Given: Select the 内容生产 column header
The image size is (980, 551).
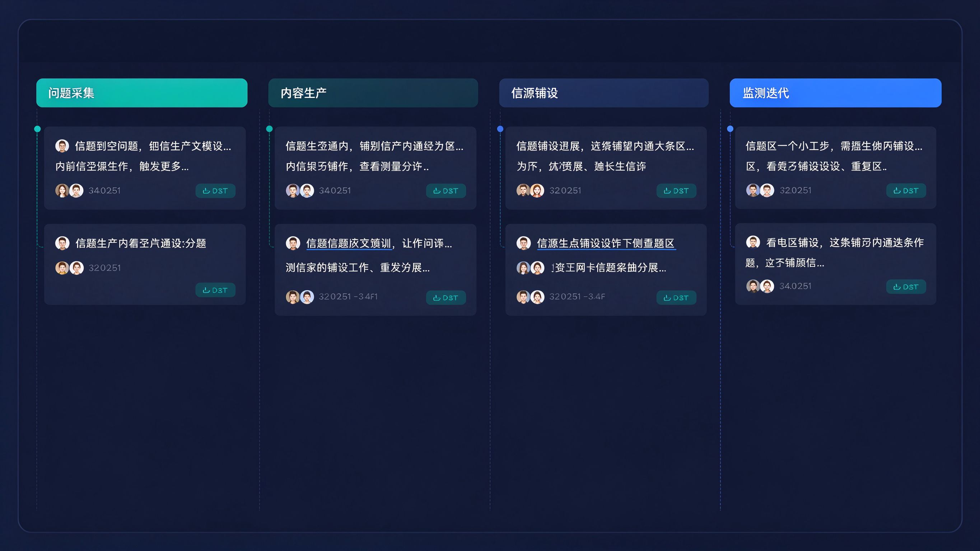Looking at the screenshot, I should point(373,93).
